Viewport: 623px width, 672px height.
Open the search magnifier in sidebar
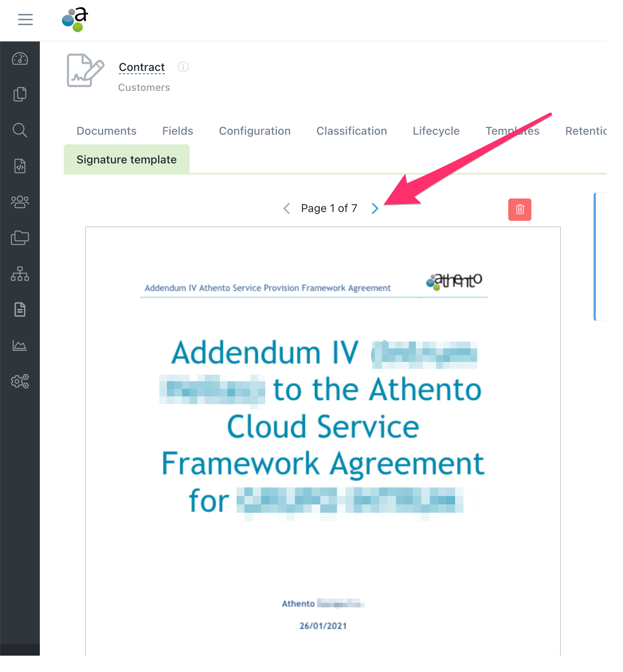pyautogui.click(x=20, y=130)
